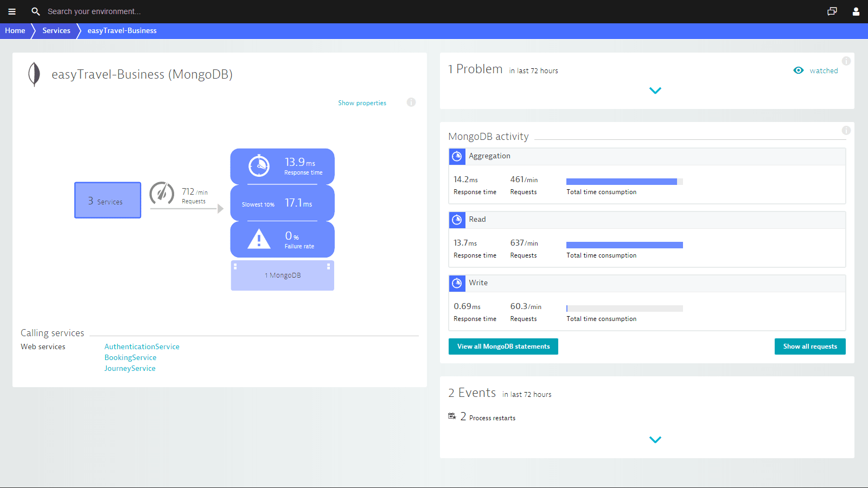
Task: Click Read 637 /min requests value
Action: click(x=524, y=243)
